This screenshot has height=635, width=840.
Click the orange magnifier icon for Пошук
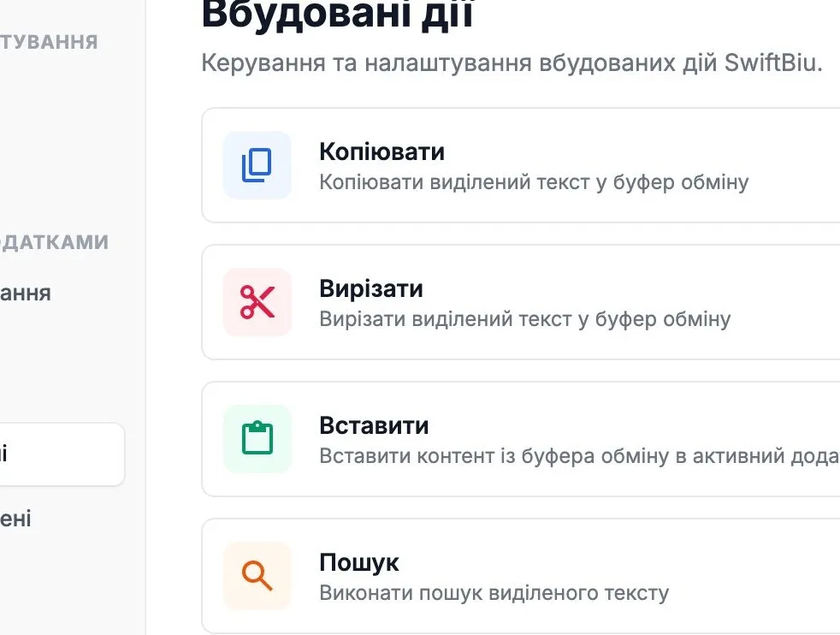tap(257, 576)
